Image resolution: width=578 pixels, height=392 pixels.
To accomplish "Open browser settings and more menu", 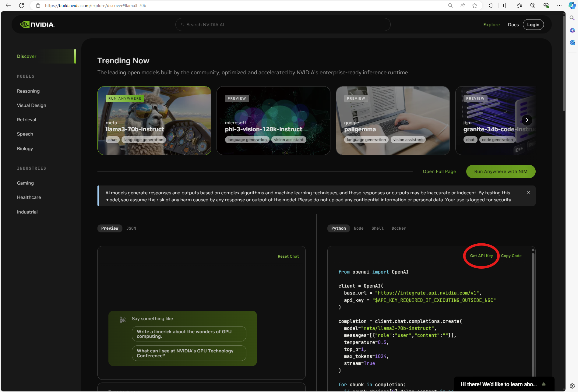I will [559, 5].
